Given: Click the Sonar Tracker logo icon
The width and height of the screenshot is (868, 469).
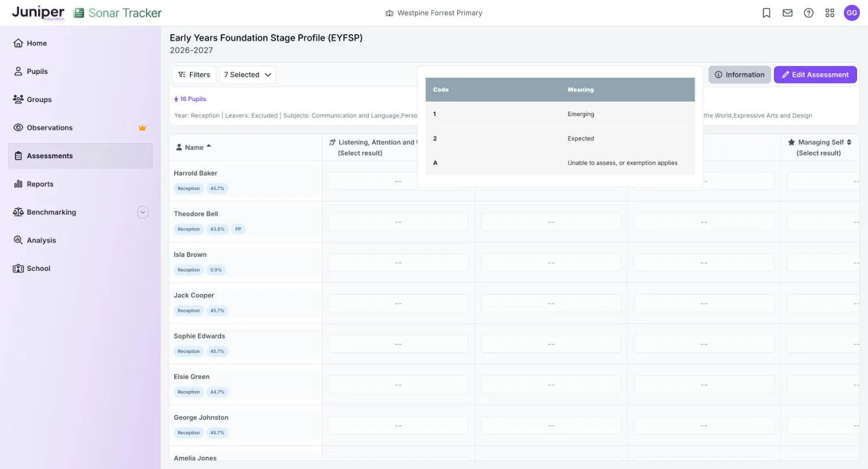Looking at the screenshot, I should click(x=79, y=13).
